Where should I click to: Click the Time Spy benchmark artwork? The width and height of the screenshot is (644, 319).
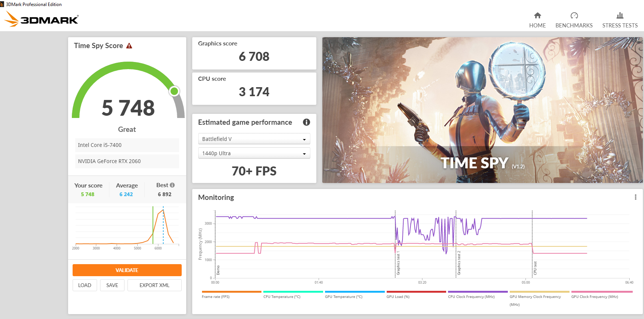point(483,110)
